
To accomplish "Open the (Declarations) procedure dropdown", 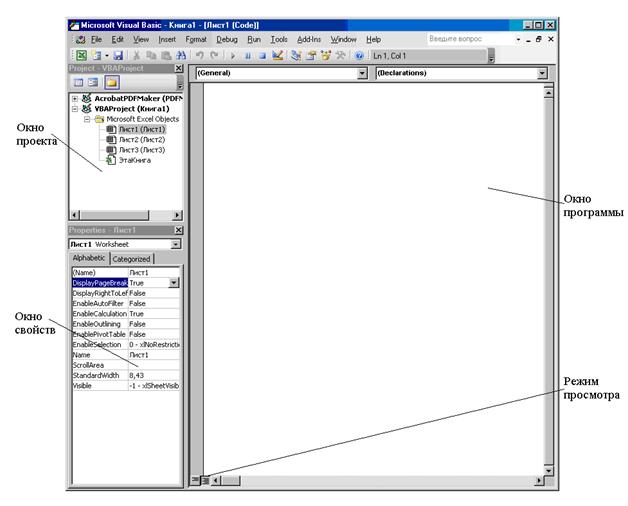I will coord(542,73).
